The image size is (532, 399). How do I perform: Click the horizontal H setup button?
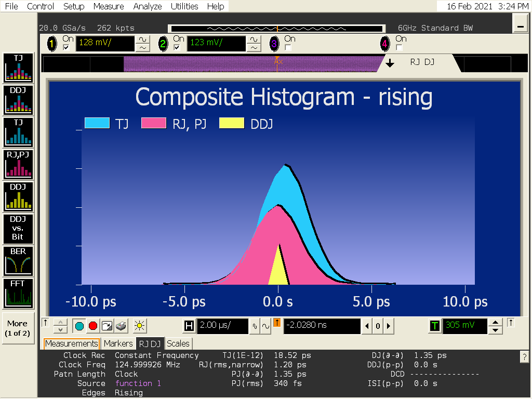pyautogui.click(x=189, y=326)
